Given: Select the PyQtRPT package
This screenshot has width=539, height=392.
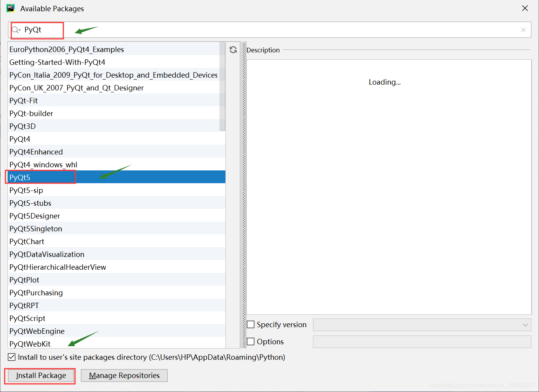Looking at the screenshot, I should pos(117,305).
